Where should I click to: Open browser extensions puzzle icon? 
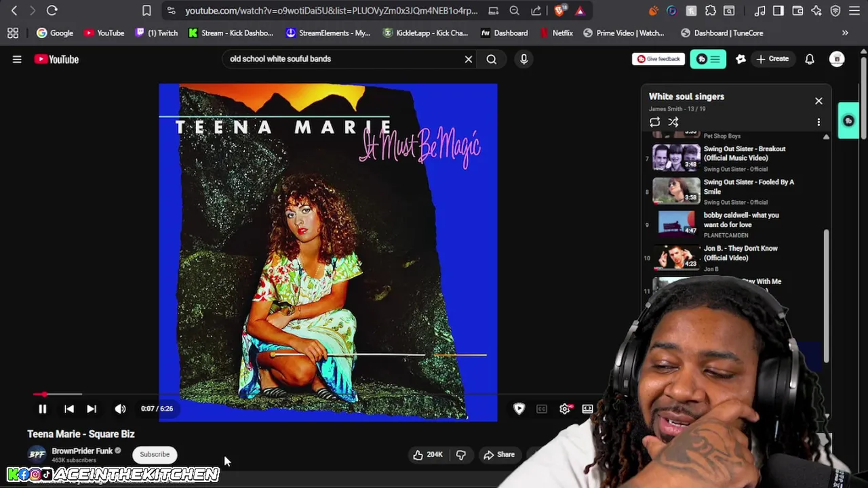point(710,11)
